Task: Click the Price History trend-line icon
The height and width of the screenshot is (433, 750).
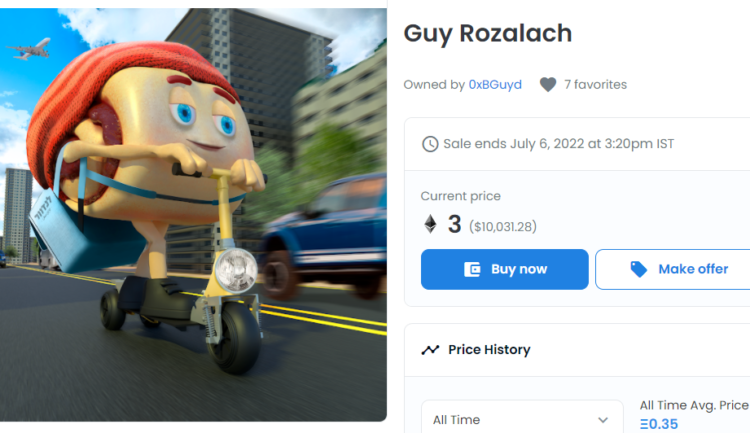Action: pos(430,350)
